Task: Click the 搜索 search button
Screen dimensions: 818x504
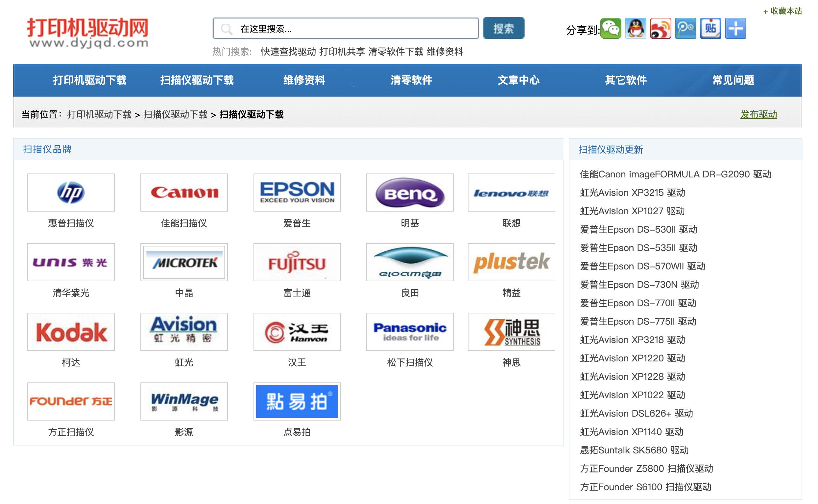Action: [x=504, y=28]
